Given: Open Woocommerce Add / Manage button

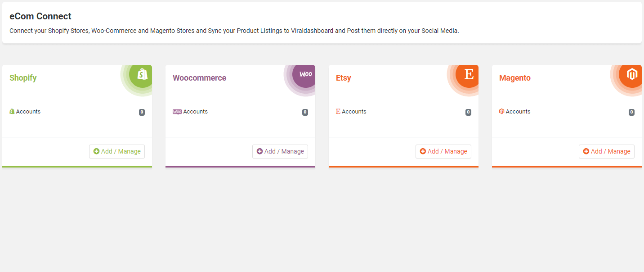Looking at the screenshot, I should pyautogui.click(x=280, y=151).
